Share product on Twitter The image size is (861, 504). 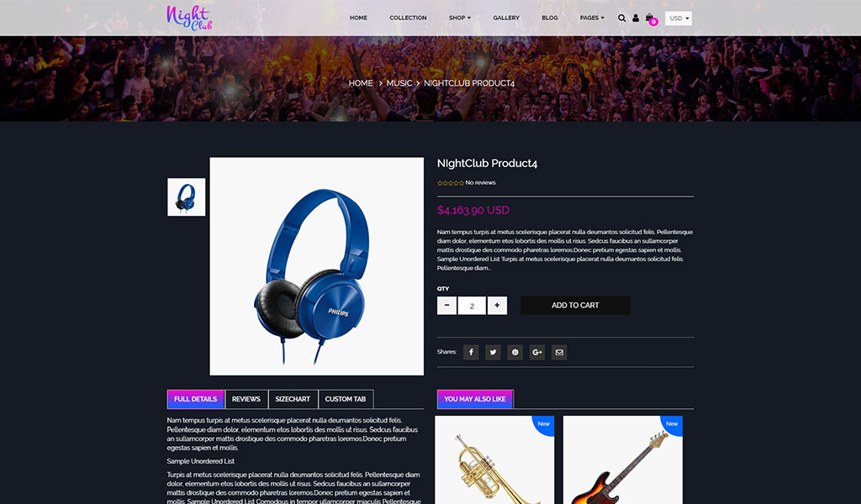click(x=493, y=352)
